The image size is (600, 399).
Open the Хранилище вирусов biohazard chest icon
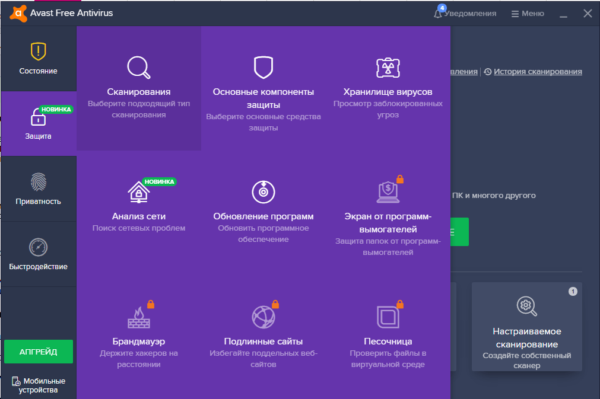pyautogui.click(x=388, y=68)
